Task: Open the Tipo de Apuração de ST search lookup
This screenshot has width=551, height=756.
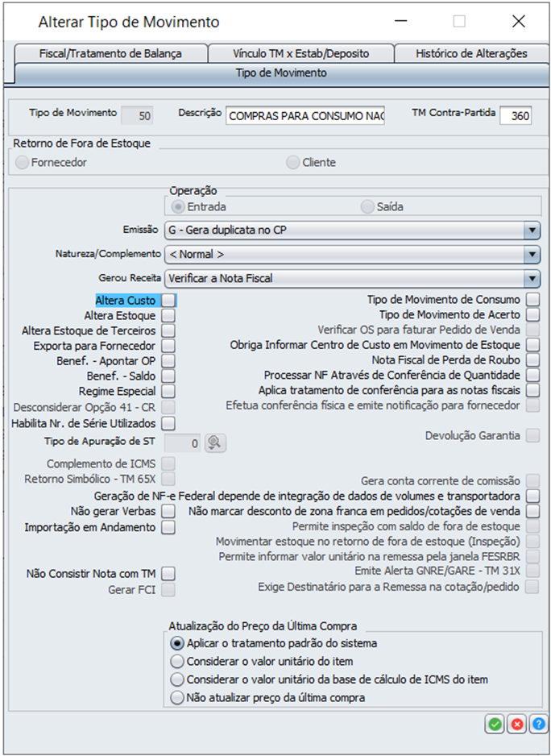Action: 215,442
